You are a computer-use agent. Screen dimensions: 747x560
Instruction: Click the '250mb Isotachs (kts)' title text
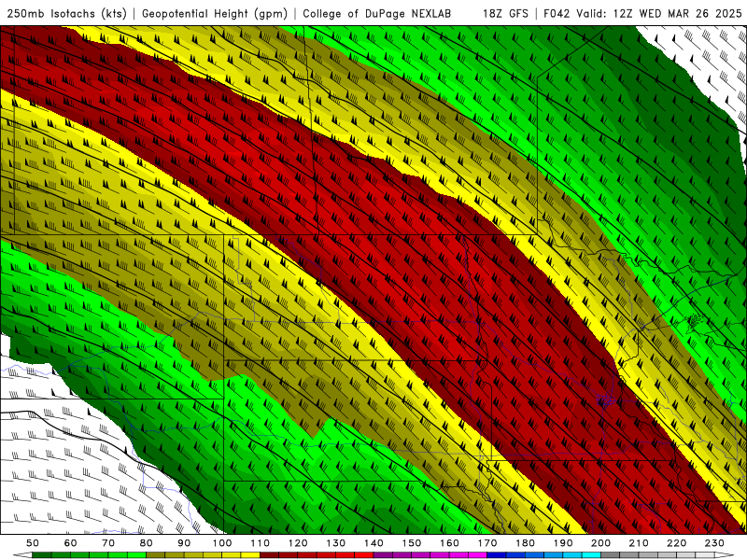point(66,14)
